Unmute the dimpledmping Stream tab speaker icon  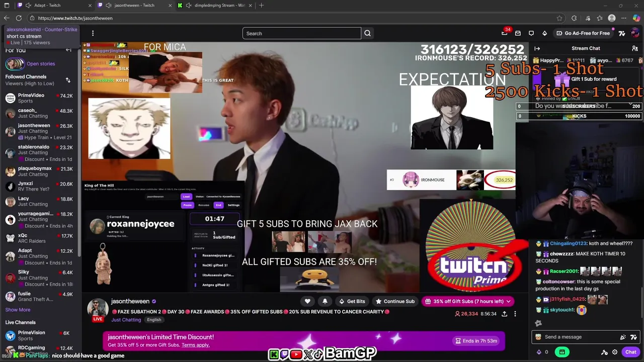[x=189, y=5]
